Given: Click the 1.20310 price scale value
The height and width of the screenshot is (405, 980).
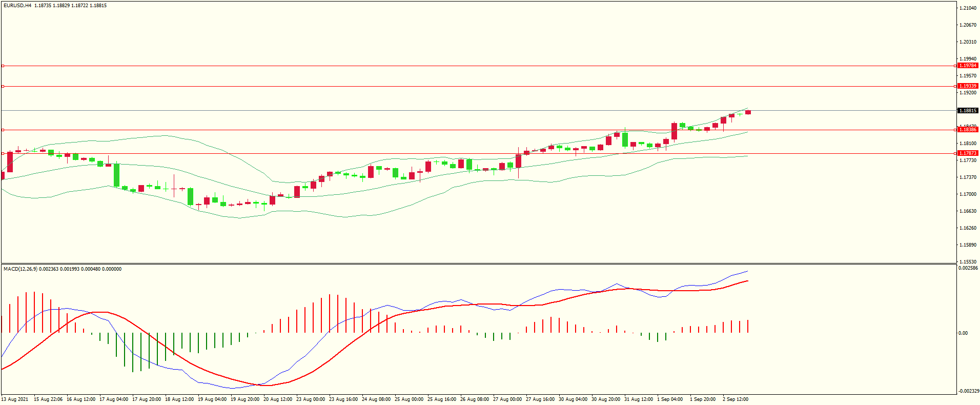Looking at the screenshot, I should (x=968, y=42).
